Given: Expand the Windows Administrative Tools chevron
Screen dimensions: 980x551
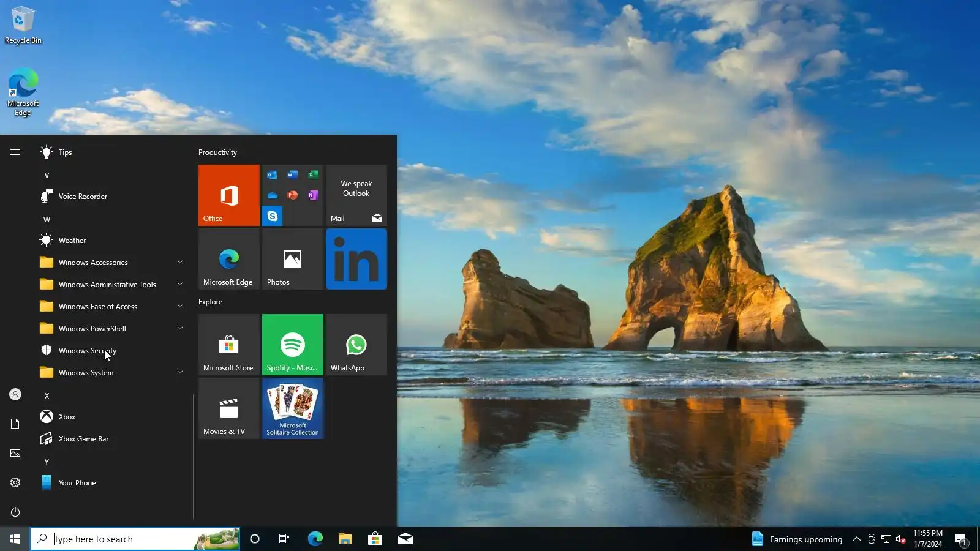Looking at the screenshot, I should tap(180, 285).
